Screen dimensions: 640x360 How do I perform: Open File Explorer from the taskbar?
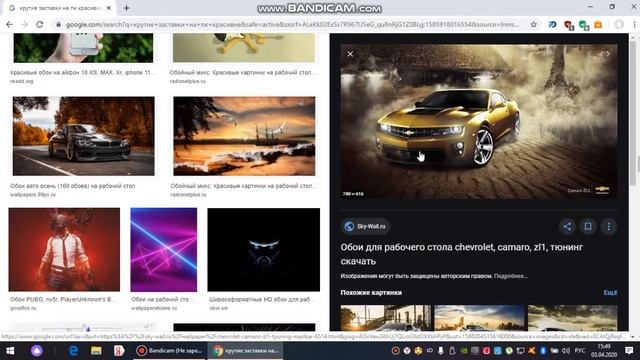[x=96, y=351]
